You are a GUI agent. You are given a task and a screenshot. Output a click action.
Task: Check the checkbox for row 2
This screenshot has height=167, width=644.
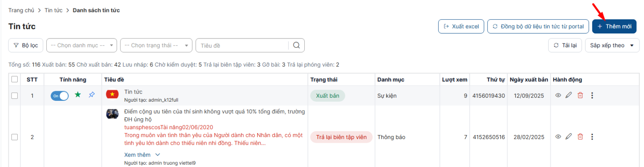[14, 137]
